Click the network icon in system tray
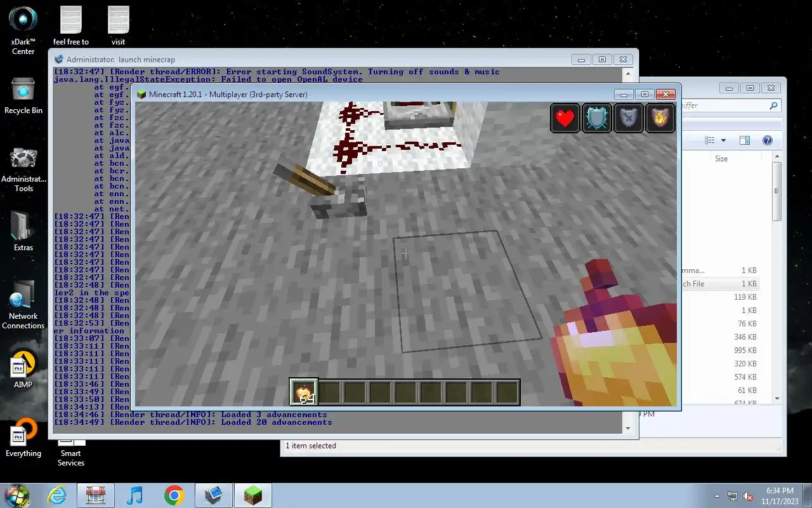The width and height of the screenshot is (812, 508). [733, 496]
